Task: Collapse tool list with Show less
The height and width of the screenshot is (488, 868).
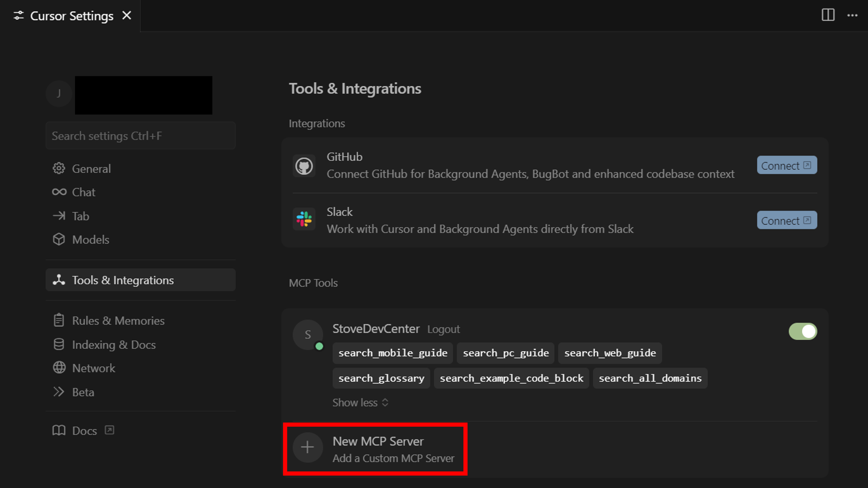Action: [x=360, y=402]
